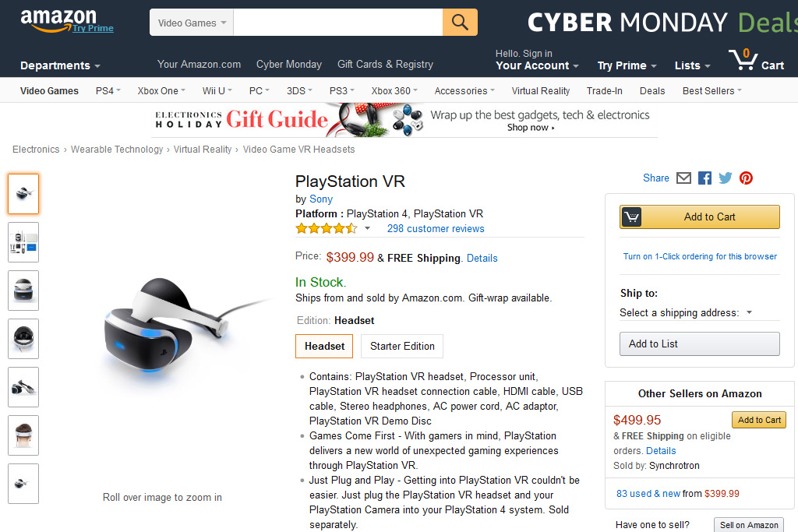Select the Starter Edition option
The width and height of the screenshot is (798, 532).
[x=402, y=346]
